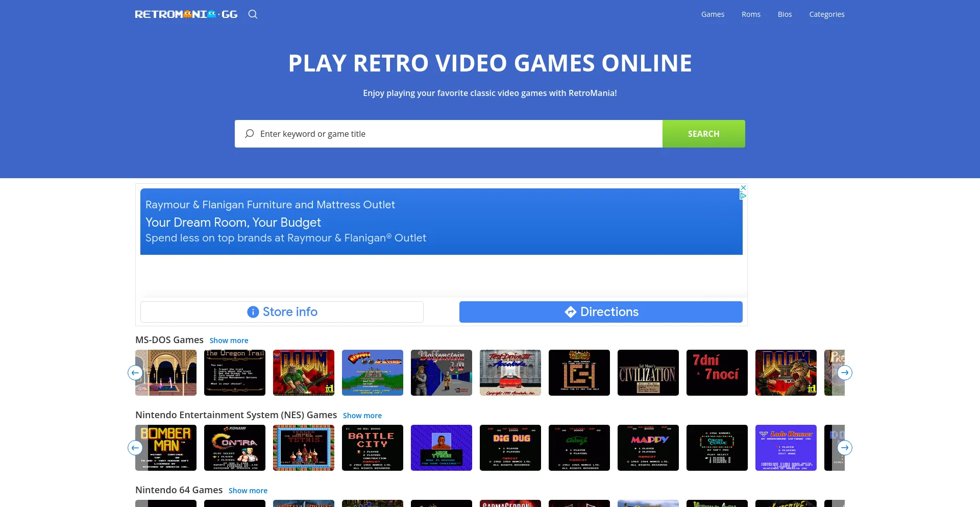Open the DOOM II monster thumbnail
Screen dimensions: 980x507
[x=786, y=373]
